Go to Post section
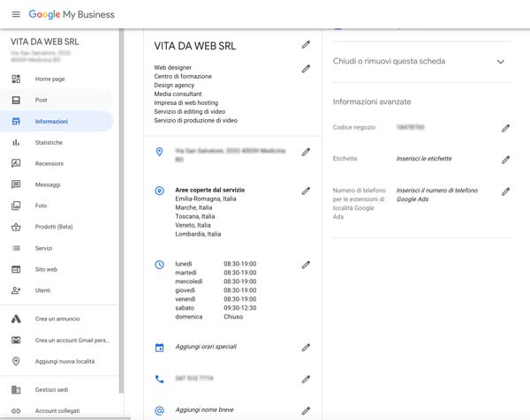 pyautogui.click(x=41, y=100)
